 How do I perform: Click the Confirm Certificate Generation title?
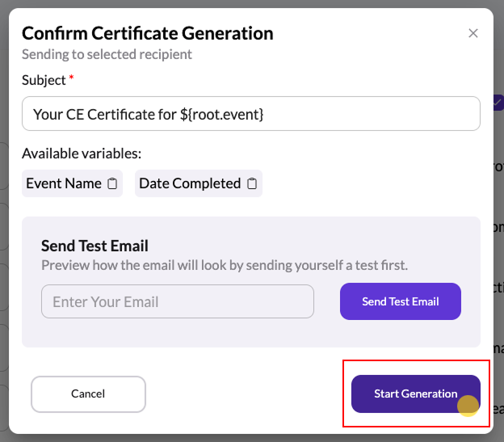pos(148,33)
